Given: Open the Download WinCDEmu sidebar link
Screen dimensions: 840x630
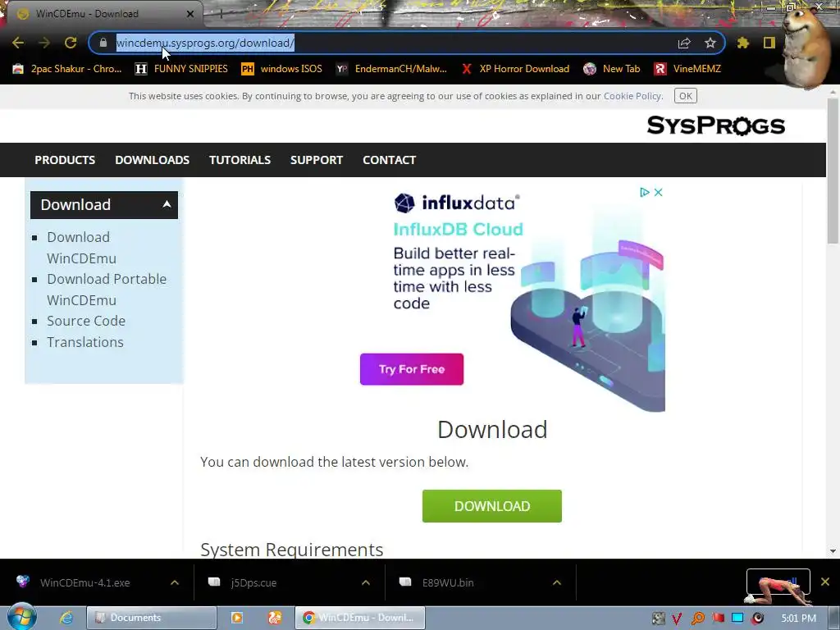Looking at the screenshot, I should pos(81,248).
